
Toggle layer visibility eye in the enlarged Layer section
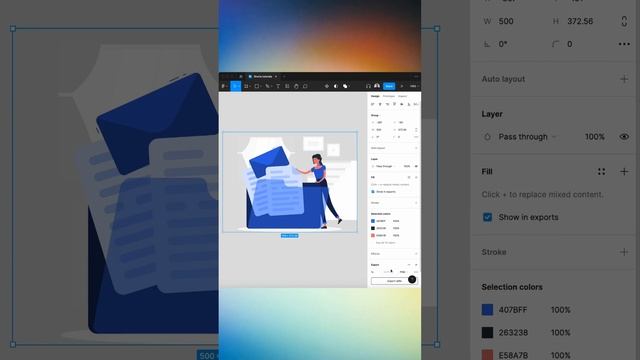pyautogui.click(x=624, y=137)
